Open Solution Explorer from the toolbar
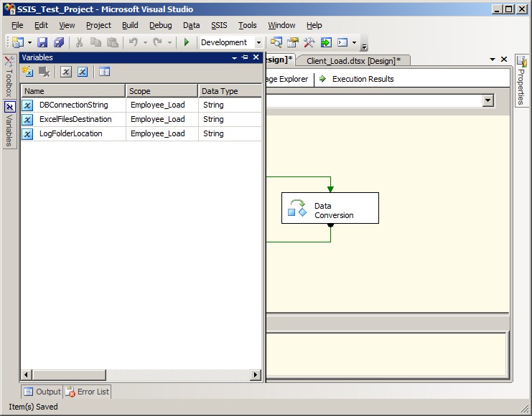The image size is (532, 416). [x=276, y=43]
